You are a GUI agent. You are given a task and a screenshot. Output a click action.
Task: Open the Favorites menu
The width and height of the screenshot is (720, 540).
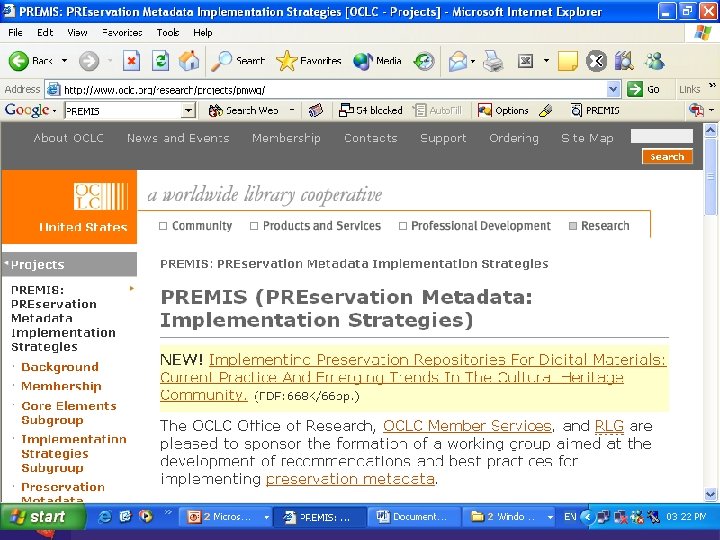coord(122,33)
